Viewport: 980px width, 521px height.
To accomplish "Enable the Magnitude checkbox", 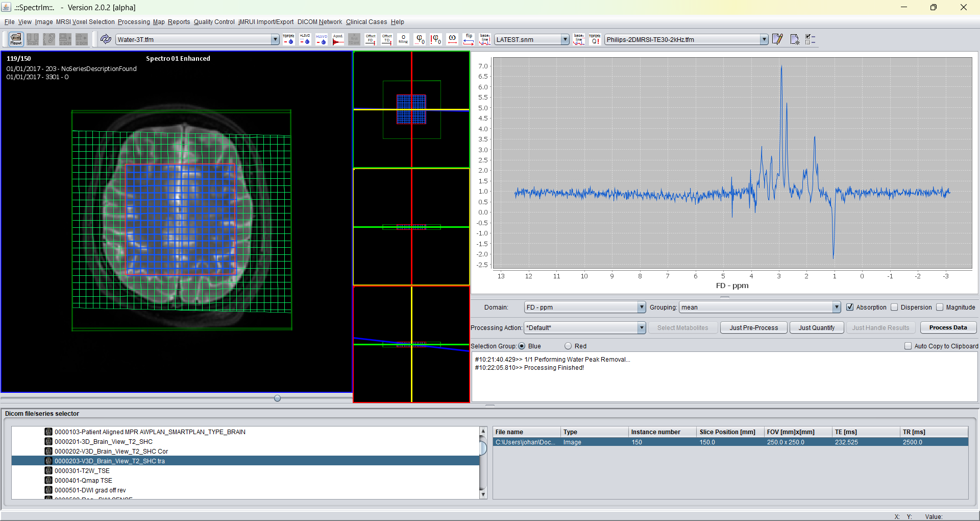I will (x=940, y=307).
